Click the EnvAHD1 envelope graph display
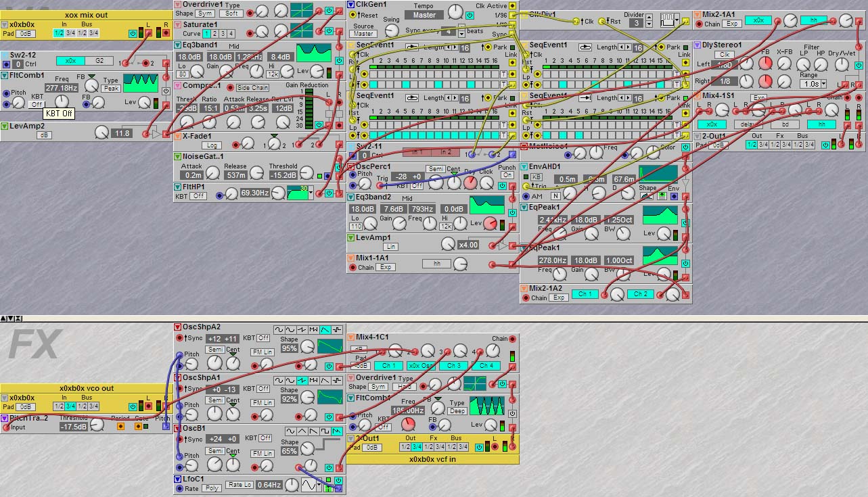 pyautogui.click(x=657, y=174)
